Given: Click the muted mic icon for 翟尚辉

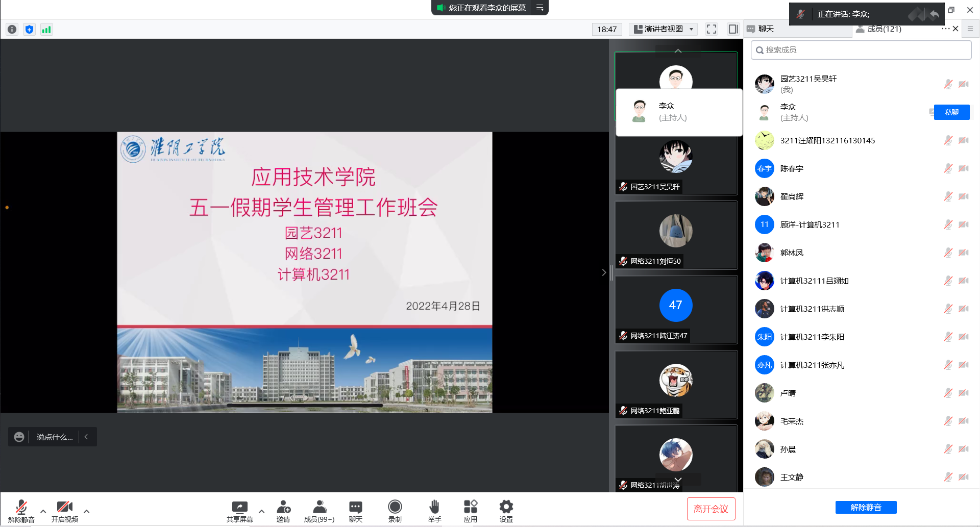Looking at the screenshot, I should pyautogui.click(x=948, y=196).
